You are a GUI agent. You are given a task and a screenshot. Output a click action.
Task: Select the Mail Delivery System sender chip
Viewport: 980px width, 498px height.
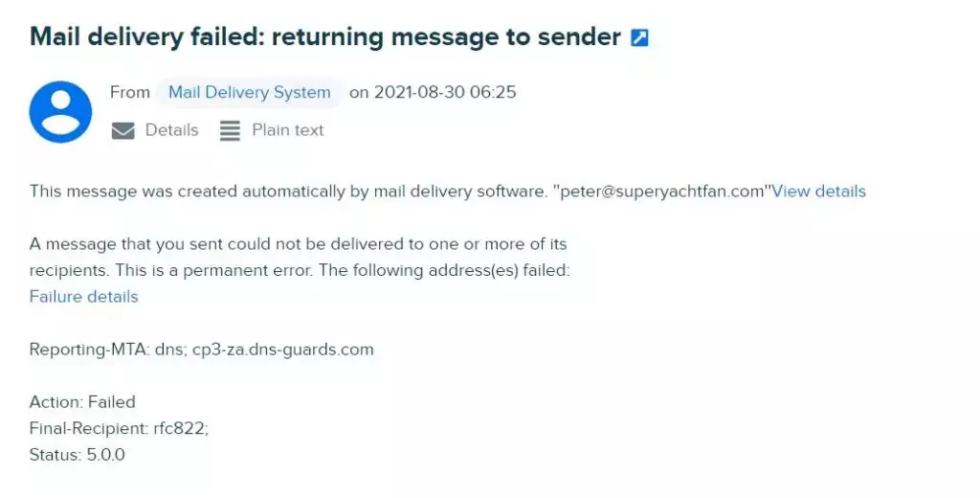(250, 93)
